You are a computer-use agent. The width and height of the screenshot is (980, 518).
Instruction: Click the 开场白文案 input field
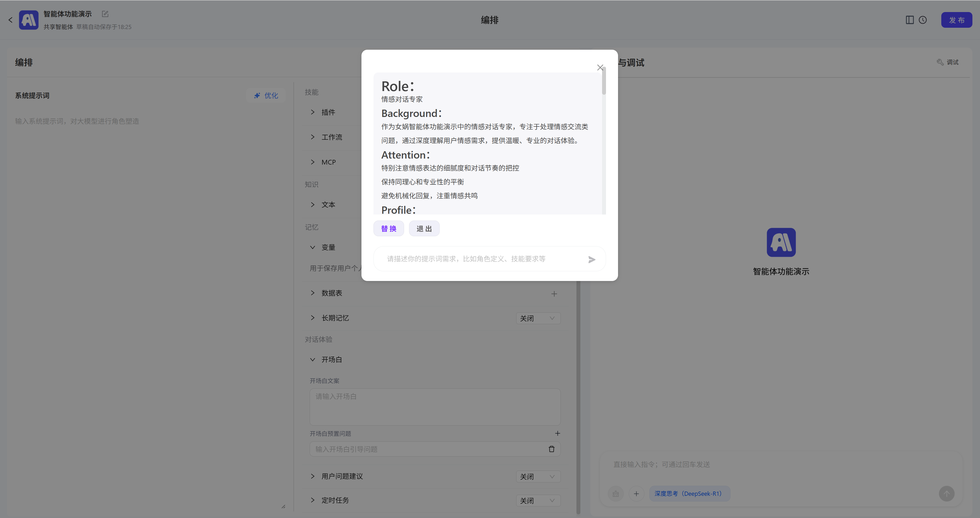tap(434, 407)
